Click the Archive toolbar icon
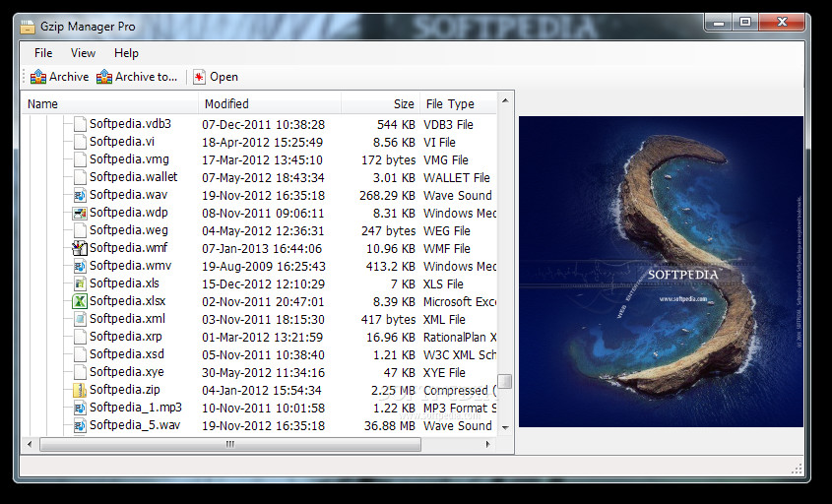The height and width of the screenshot is (504, 832). pos(38,77)
